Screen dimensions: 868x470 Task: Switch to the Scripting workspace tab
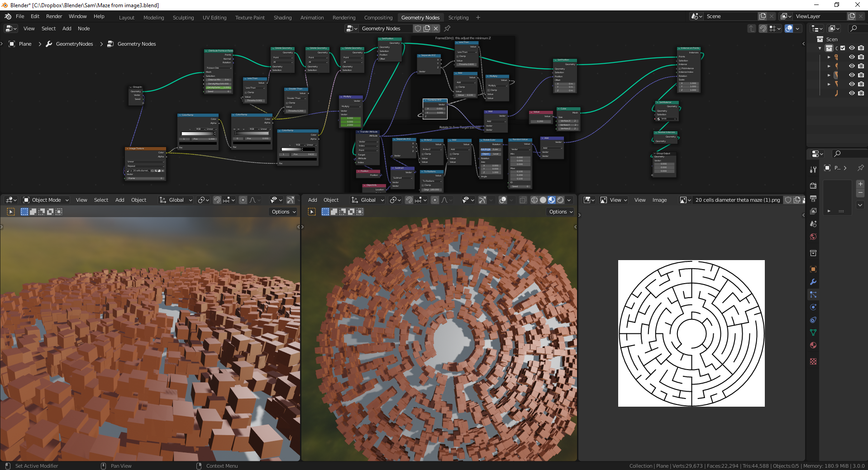point(458,18)
